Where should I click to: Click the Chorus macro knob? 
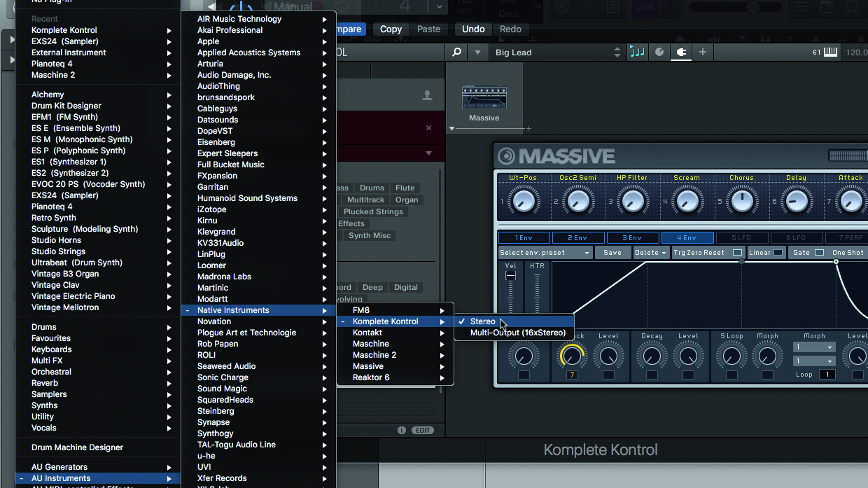pyautogui.click(x=741, y=202)
